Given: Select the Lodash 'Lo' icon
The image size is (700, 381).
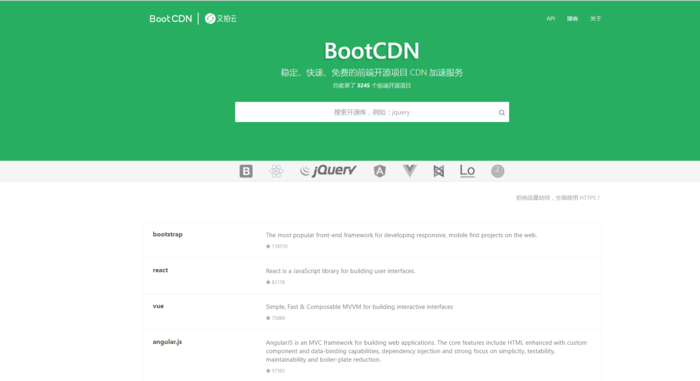Looking at the screenshot, I should click(x=467, y=171).
